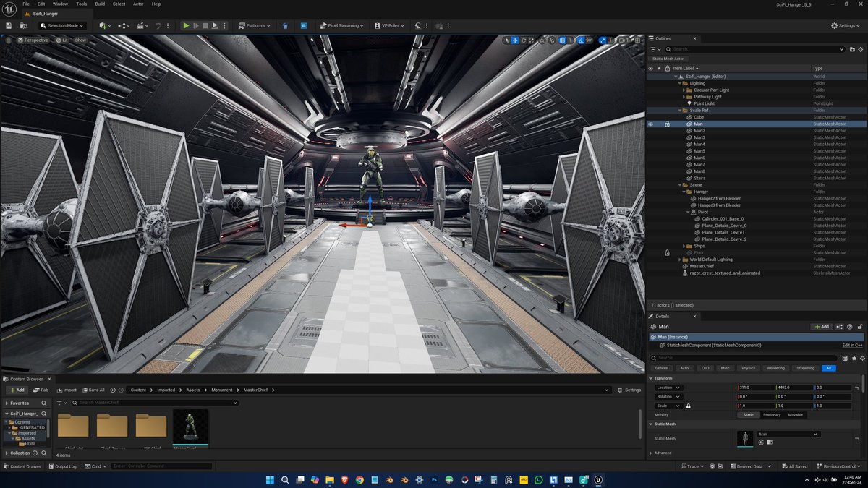Image resolution: width=868 pixels, height=488 pixels.
Task: Collapse the Transform section
Action: [x=650, y=378]
